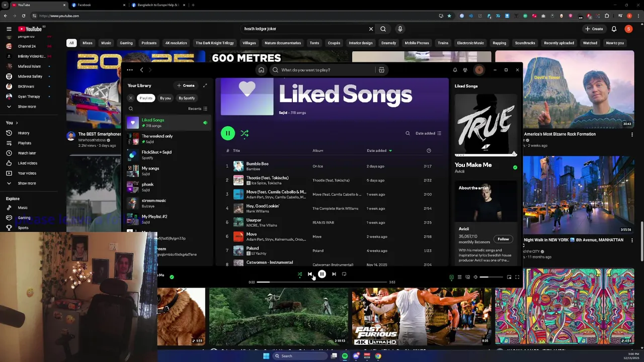Skip to next track
Viewport: 644px width, 362px height.
pos(334,274)
